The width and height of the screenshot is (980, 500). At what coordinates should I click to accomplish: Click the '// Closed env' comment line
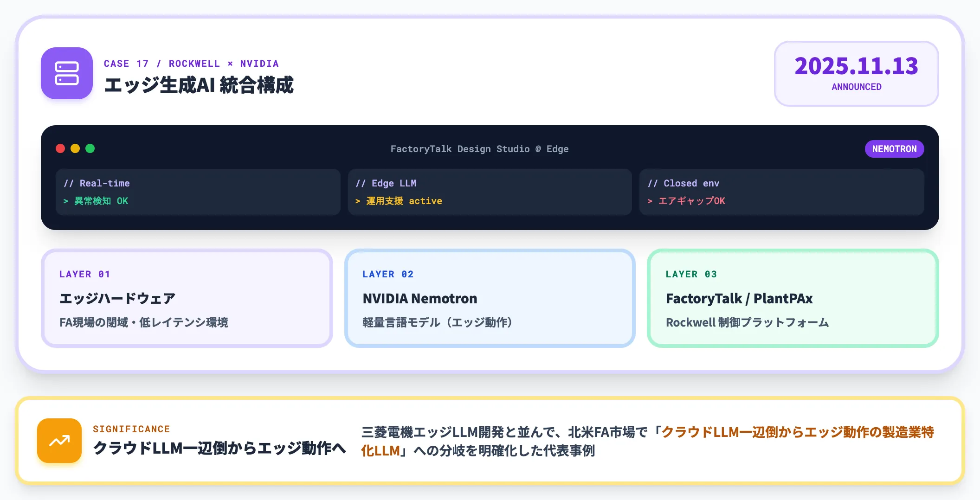tap(683, 183)
